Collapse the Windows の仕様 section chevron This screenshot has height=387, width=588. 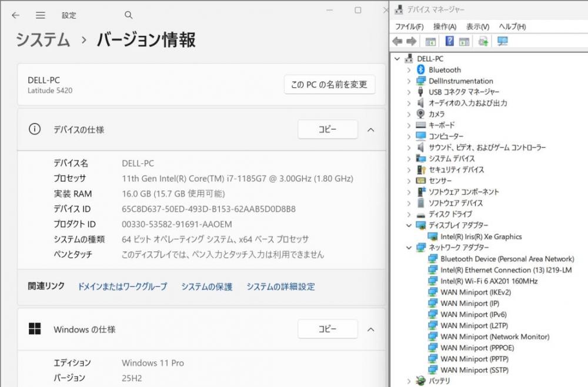370,329
